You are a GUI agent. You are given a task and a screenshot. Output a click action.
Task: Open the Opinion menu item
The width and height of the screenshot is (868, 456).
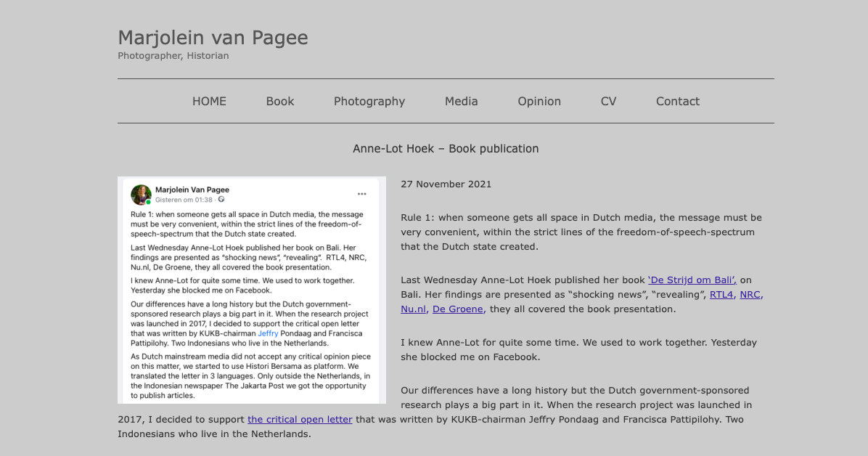click(539, 102)
